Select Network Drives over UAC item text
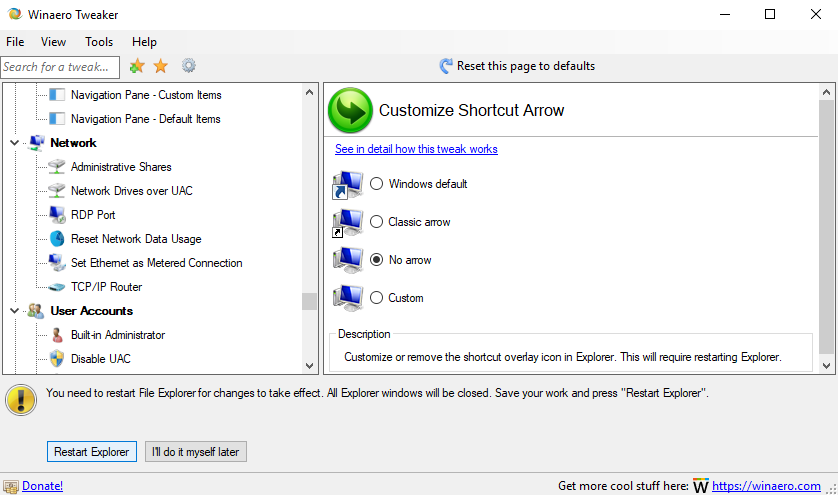 [x=131, y=191]
